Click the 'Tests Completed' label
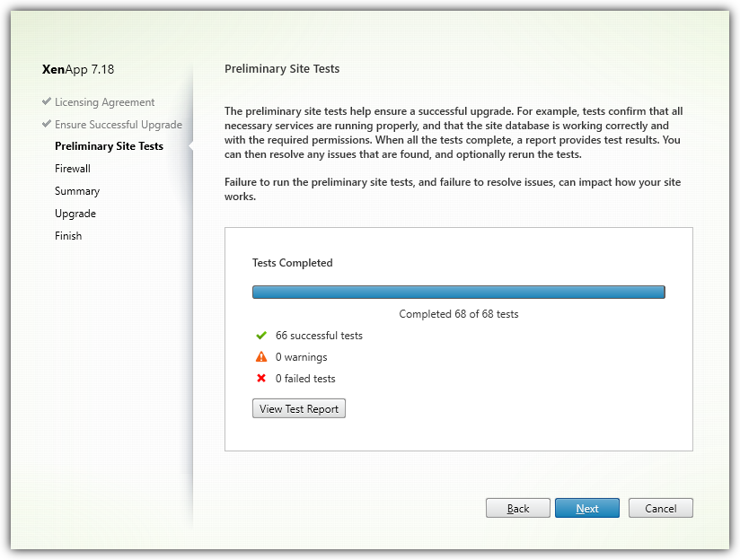The width and height of the screenshot is (740, 560). point(292,263)
